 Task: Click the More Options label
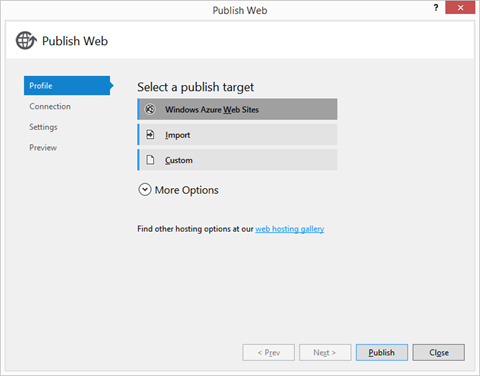[187, 190]
